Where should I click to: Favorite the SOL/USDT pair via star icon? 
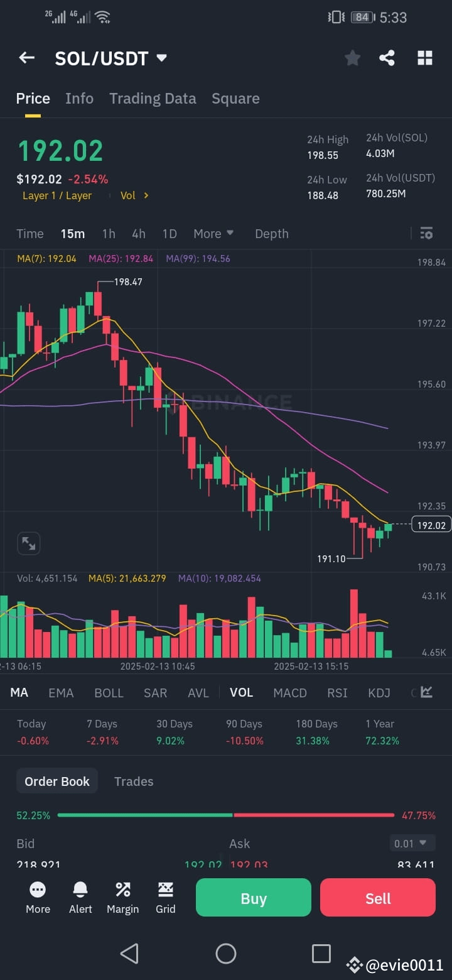(352, 58)
